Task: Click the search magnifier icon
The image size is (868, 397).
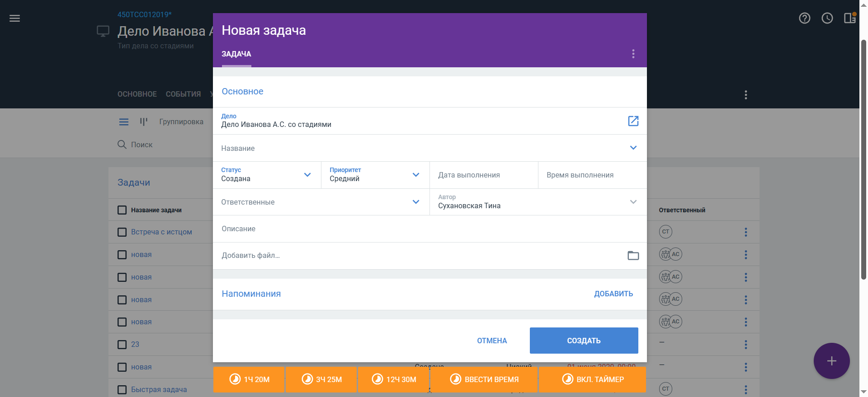Action: [122, 145]
